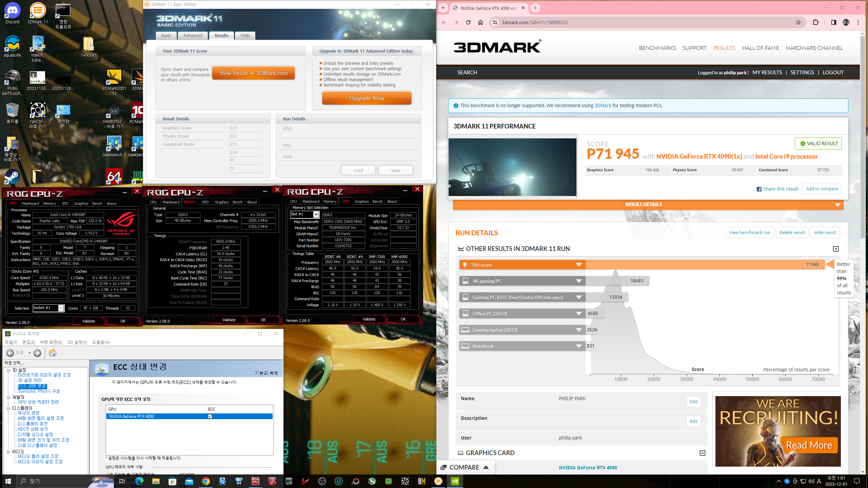Select the FanCtrl shortcut icon

(38, 115)
